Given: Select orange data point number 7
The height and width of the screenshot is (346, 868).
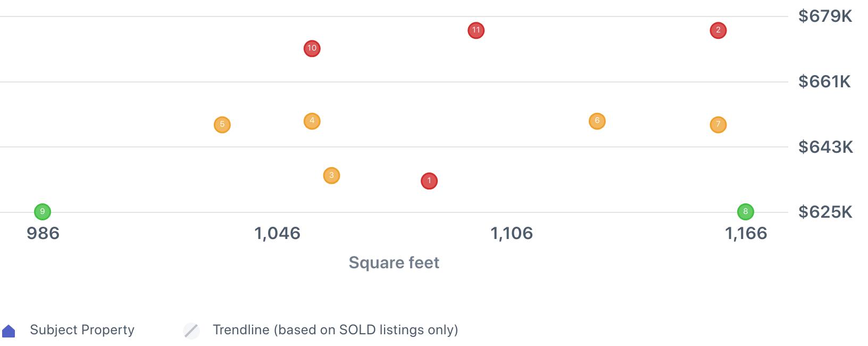Looking at the screenshot, I should pos(718,125).
